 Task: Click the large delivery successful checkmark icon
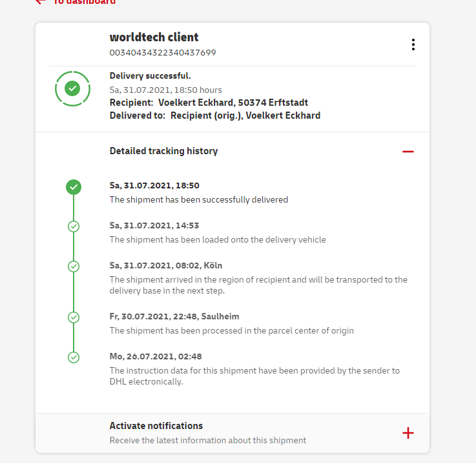point(72,88)
